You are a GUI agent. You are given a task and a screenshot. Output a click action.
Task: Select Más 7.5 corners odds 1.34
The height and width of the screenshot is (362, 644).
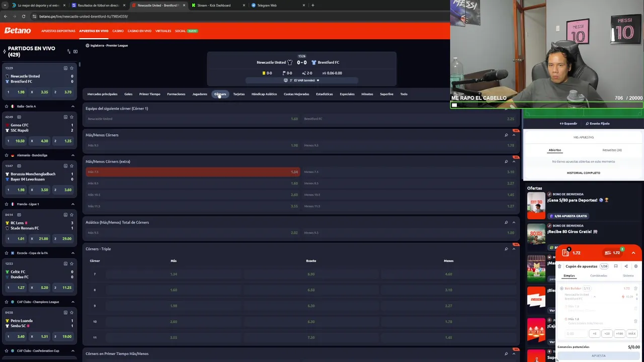pyautogui.click(x=193, y=172)
